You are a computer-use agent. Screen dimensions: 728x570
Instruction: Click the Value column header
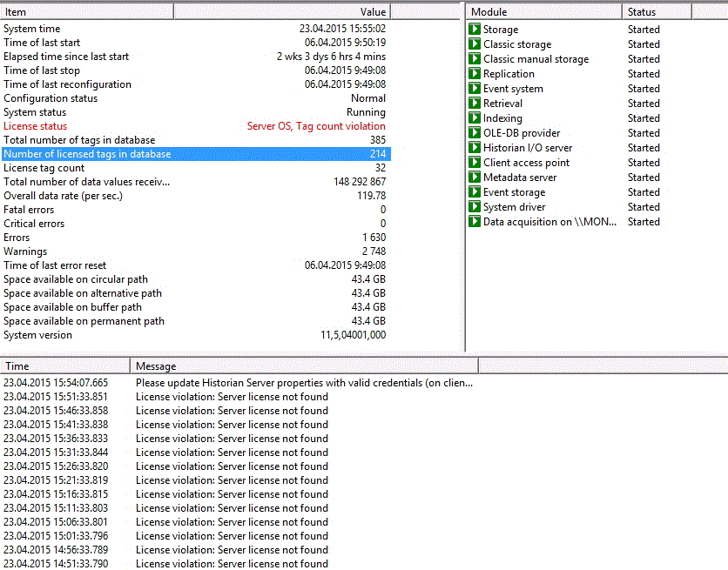point(281,12)
